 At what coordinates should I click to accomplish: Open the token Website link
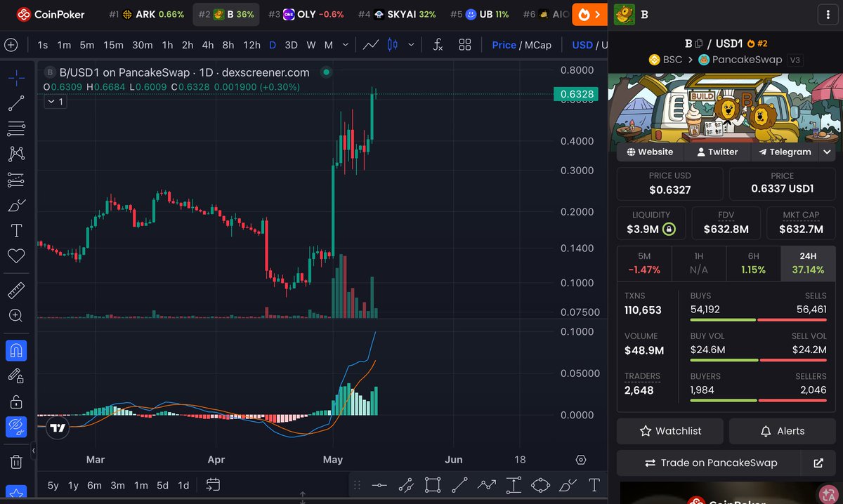tap(650, 152)
